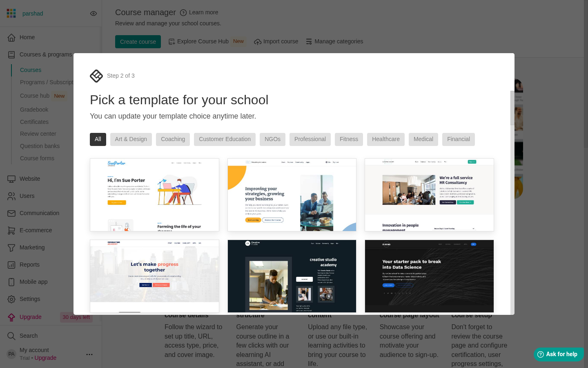Click the LearnWorlds colorful grid logo
Screen dimensions: 588x368
[x=11, y=13]
